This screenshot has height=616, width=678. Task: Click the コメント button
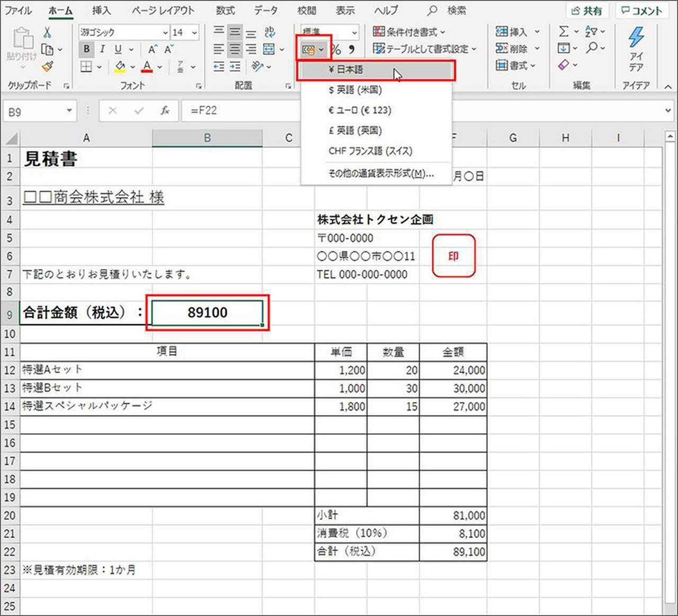641,11
